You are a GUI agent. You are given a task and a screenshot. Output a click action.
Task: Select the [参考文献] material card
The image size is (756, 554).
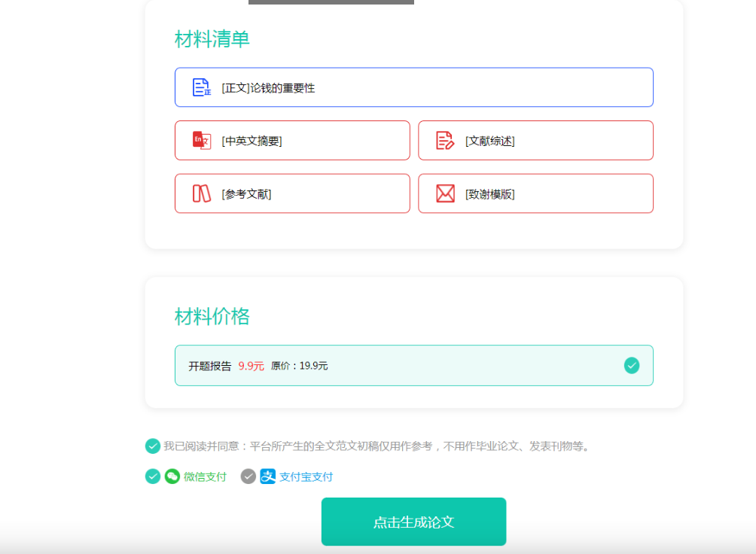point(292,193)
